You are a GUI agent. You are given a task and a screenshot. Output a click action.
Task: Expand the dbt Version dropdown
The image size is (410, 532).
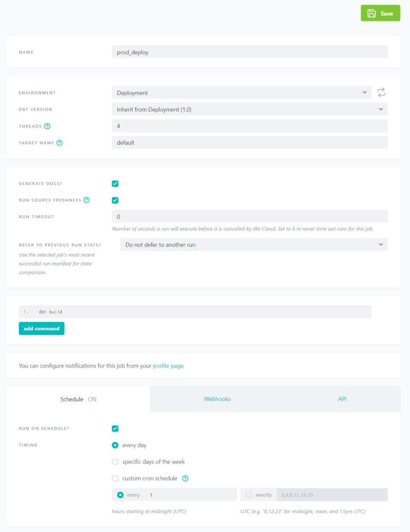coord(249,109)
